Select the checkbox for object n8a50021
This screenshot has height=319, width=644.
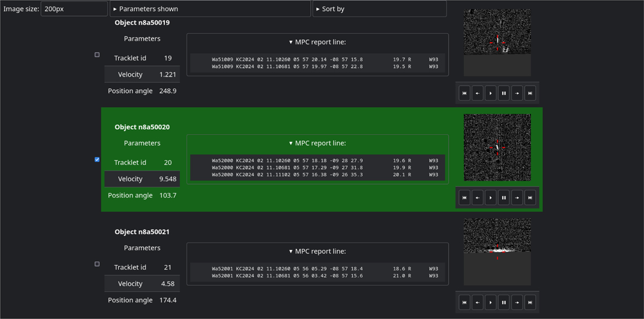97,264
